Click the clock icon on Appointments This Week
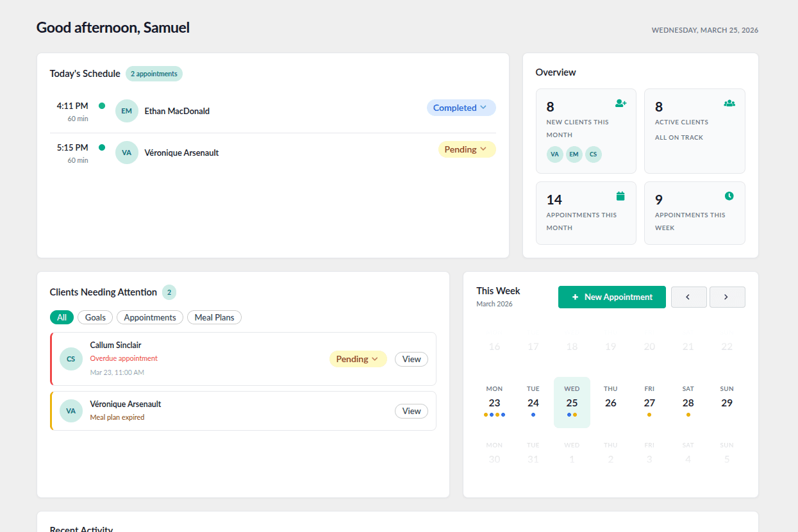Viewport: 798px width, 532px height. tap(729, 195)
